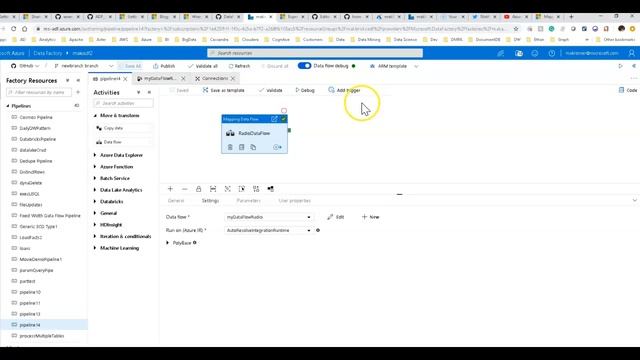This screenshot has width=640, height=360.
Task: Switch to the Parameters tab
Action: (x=248, y=201)
